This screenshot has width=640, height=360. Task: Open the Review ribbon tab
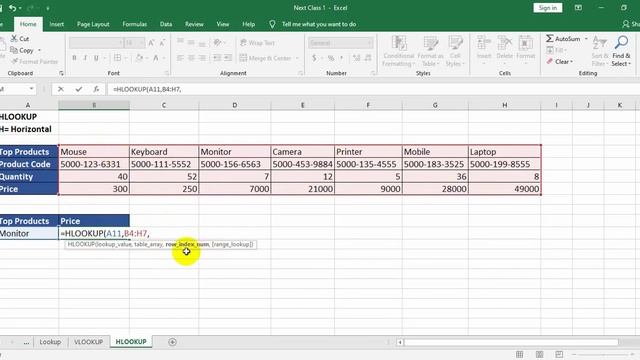194,24
